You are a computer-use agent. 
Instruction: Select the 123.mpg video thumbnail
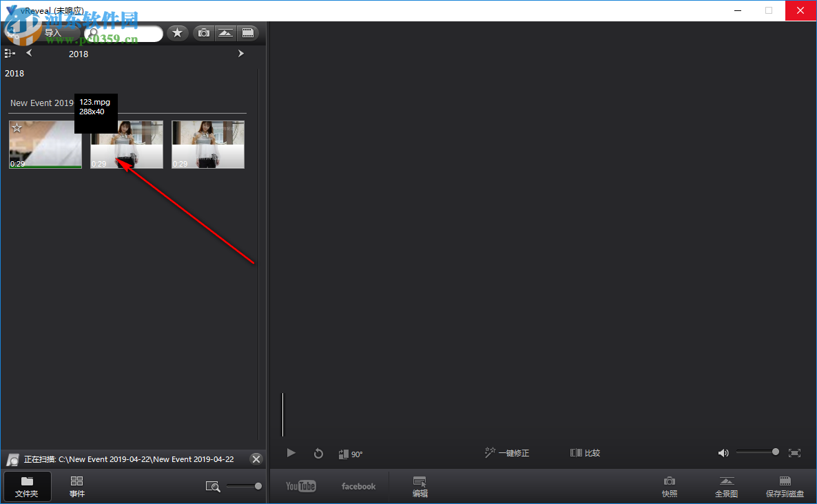pos(127,145)
